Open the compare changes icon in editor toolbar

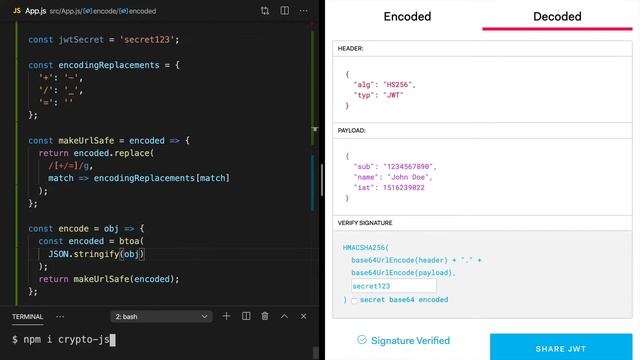click(265, 11)
